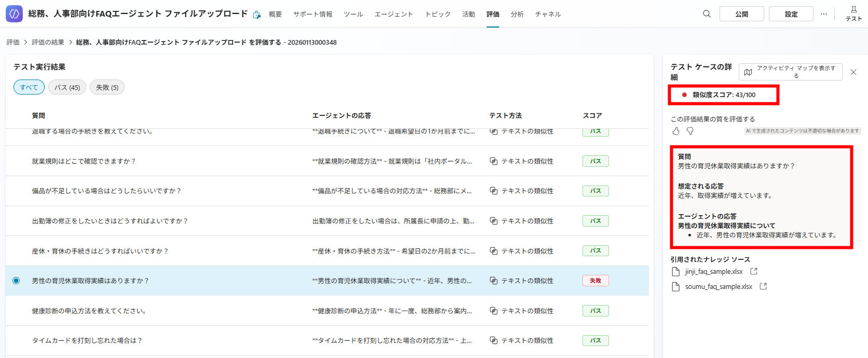Click テキストの類似性 in 備品が不足 row
The image size is (868, 358).
tap(527, 191)
